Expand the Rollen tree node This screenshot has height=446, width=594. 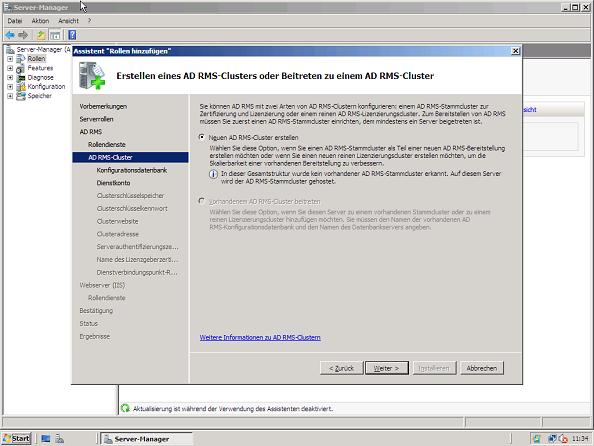pyautogui.click(x=10, y=59)
